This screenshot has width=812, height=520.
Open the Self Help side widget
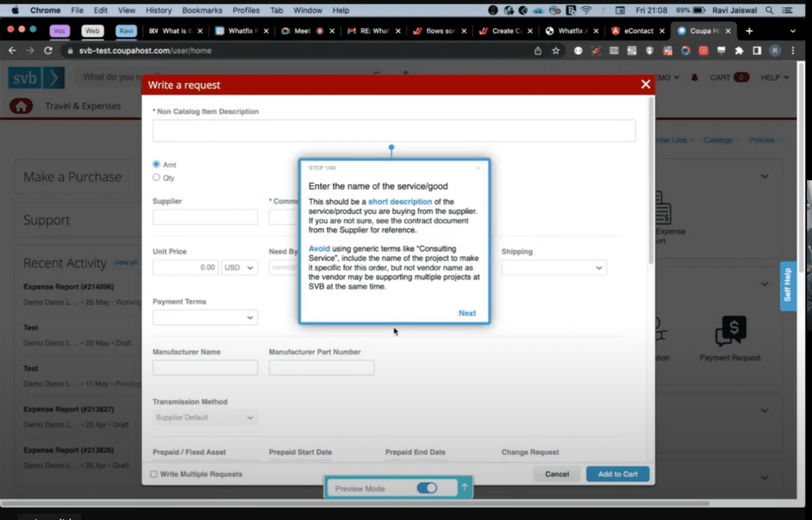pyautogui.click(x=788, y=286)
